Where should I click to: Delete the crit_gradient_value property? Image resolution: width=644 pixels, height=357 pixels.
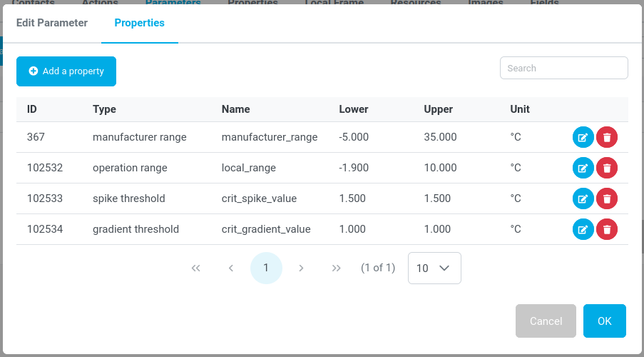click(x=607, y=229)
